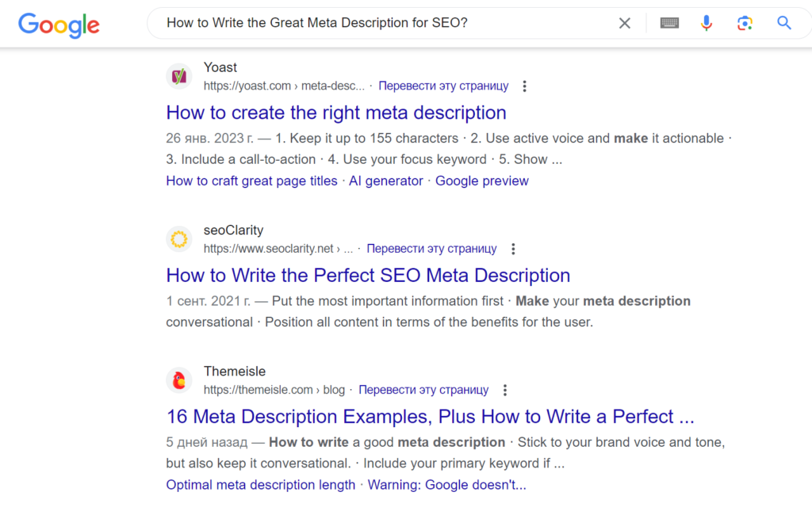This screenshot has width=812, height=515.
Task: Open more options for Yoast result
Action: click(524, 86)
